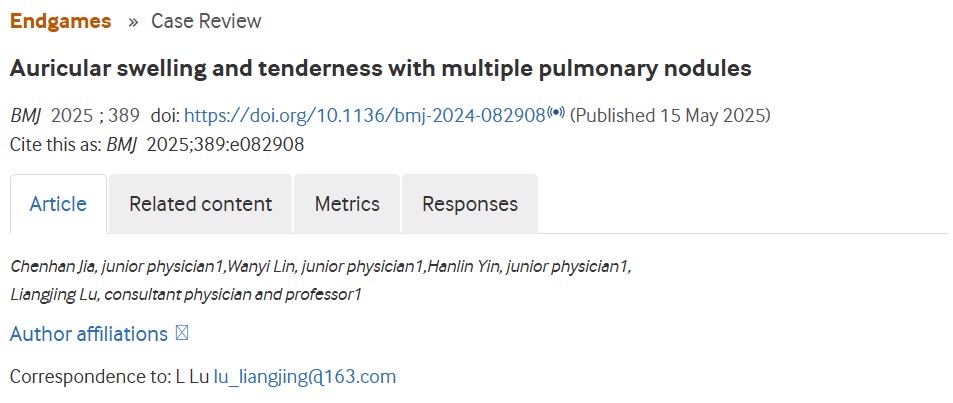Click author name Liangjing Lu
The width and height of the screenshot is (953, 403).
(54, 294)
